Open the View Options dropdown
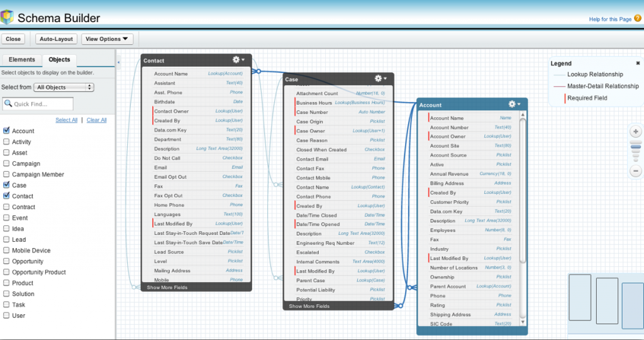Image resolution: width=644 pixels, height=340 pixels. pos(108,39)
